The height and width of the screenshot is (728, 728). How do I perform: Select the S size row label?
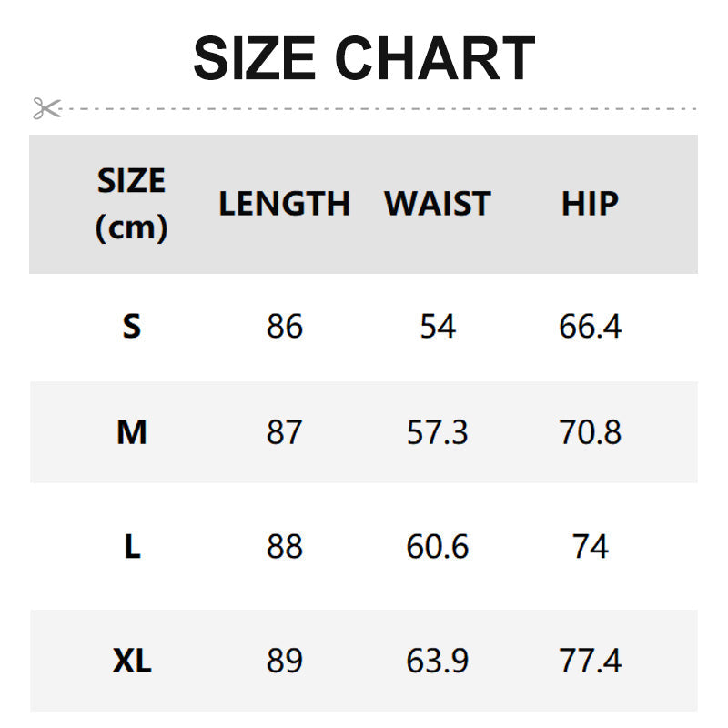[132, 326]
